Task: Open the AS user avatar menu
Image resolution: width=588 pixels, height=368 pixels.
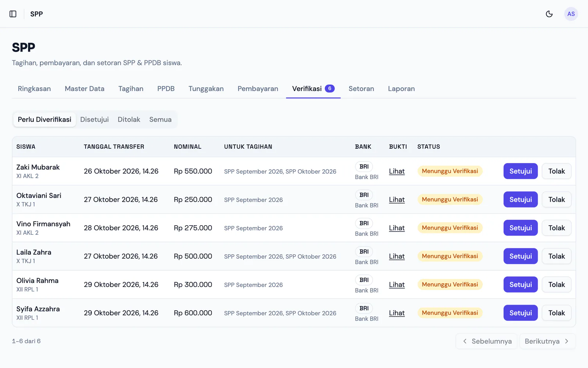Action: [571, 14]
